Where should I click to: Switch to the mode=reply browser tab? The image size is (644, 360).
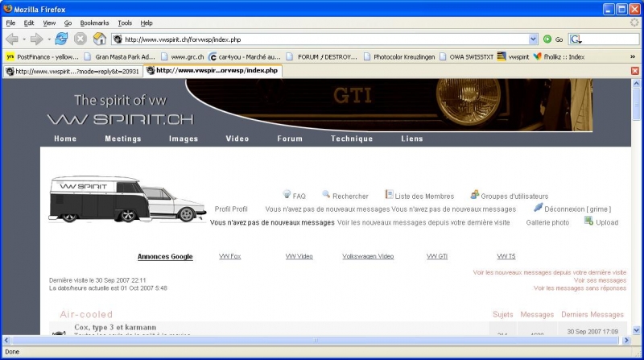(x=72, y=71)
